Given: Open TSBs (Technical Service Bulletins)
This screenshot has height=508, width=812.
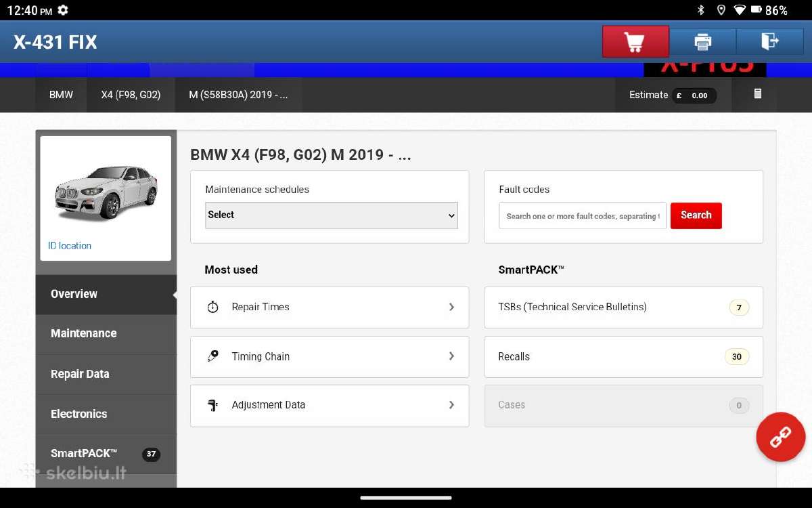Looking at the screenshot, I should coord(623,308).
